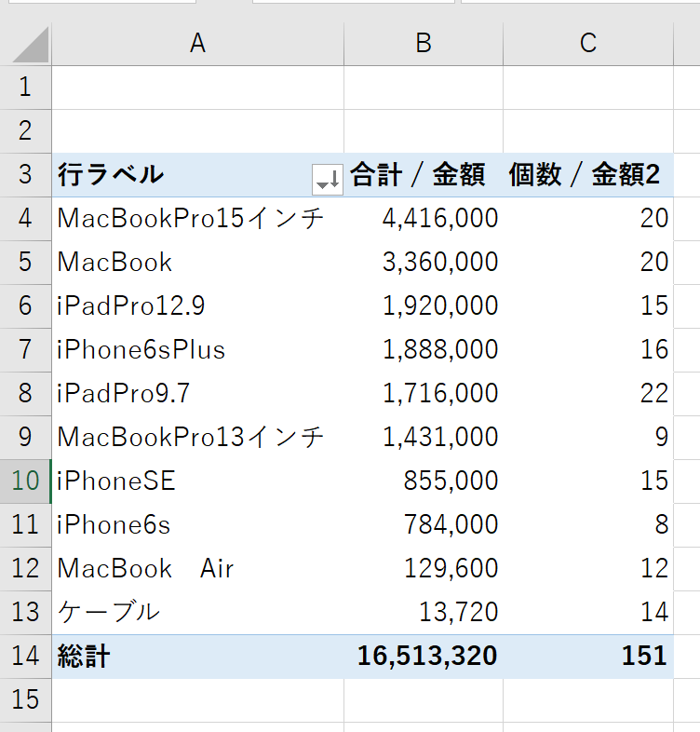Click cell with value 3,360,000
The image size is (700, 732).
coord(439,263)
